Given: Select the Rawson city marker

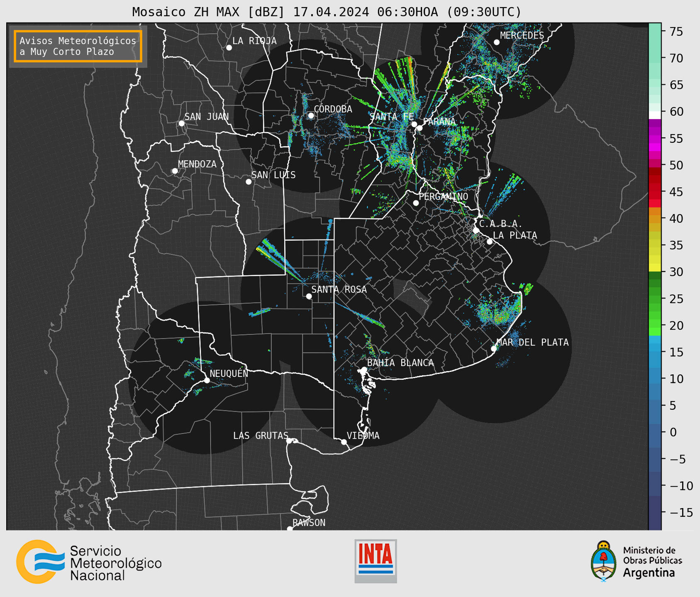Looking at the screenshot, I should 290,528.
